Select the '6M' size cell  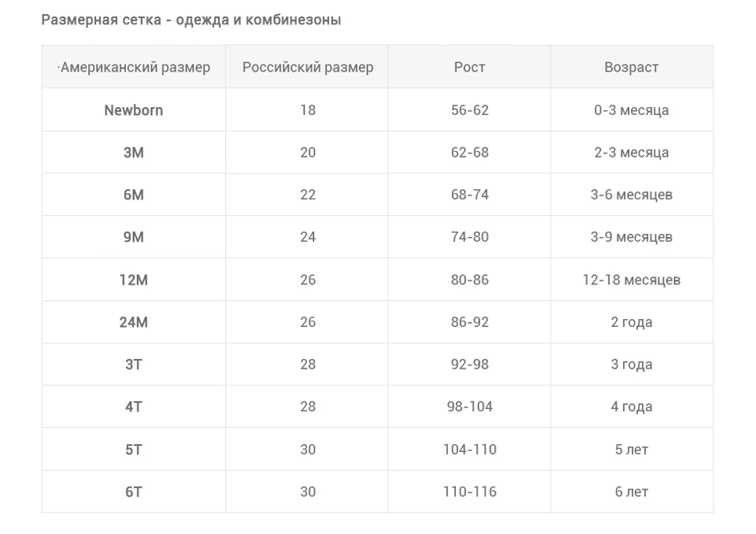(x=134, y=195)
